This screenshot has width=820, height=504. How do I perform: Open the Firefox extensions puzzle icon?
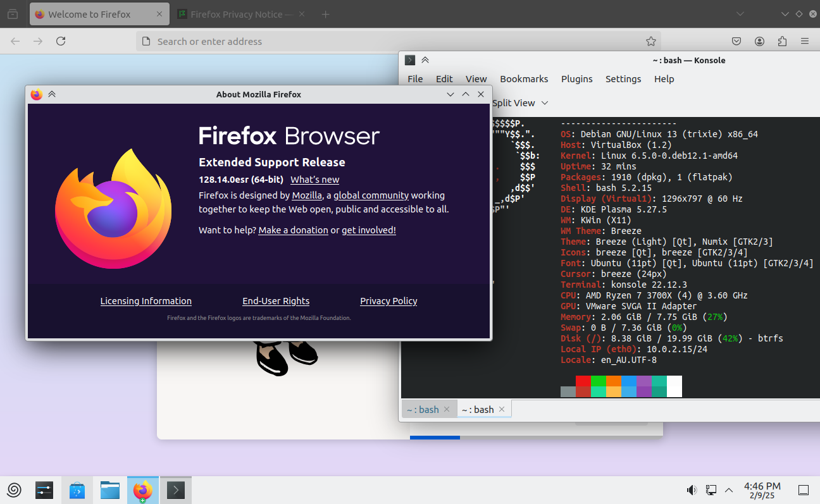[782, 41]
